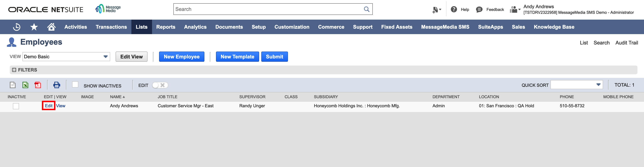Toggle the inline Edit switch

(160, 85)
